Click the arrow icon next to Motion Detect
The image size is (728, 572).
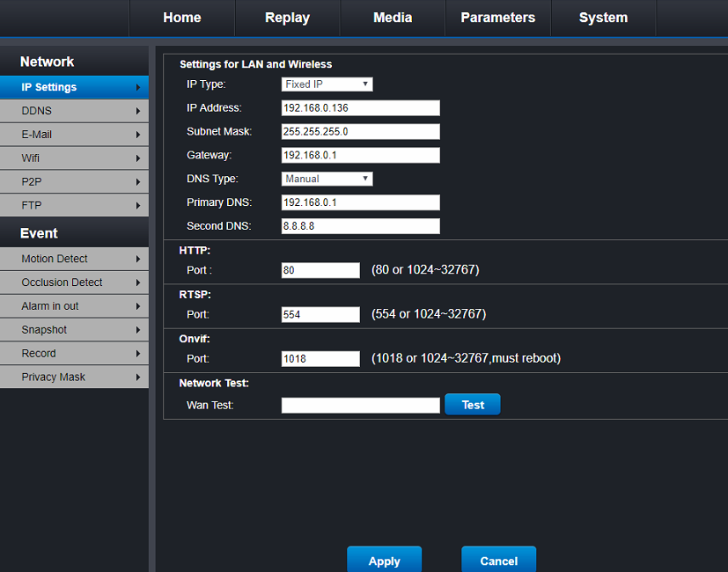coord(138,260)
